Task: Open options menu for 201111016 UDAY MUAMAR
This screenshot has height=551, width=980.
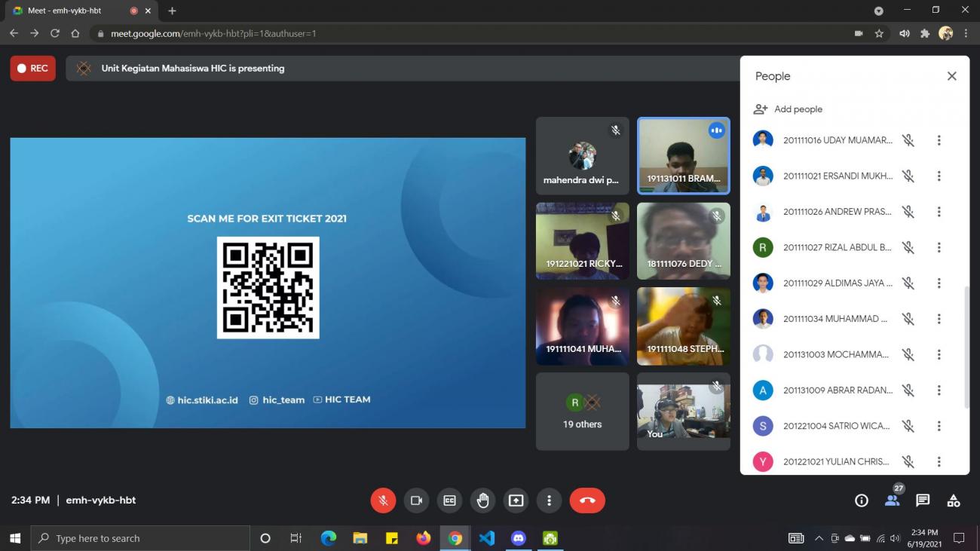Action: [939, 140]
